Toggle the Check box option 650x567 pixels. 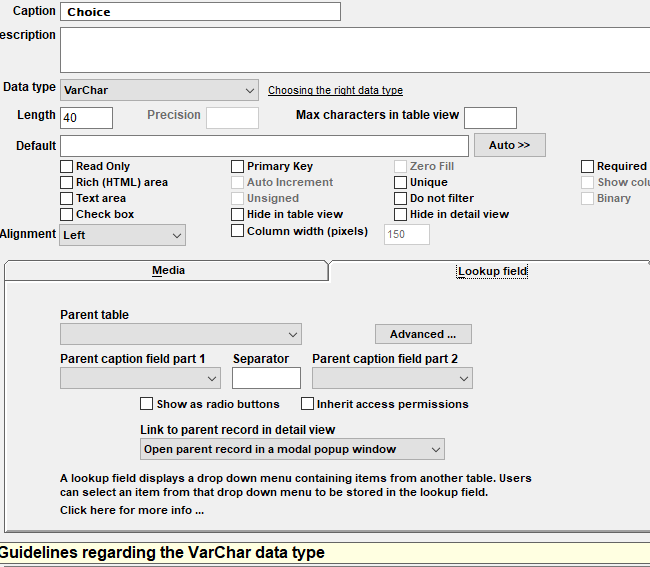[x=66, y=214]
